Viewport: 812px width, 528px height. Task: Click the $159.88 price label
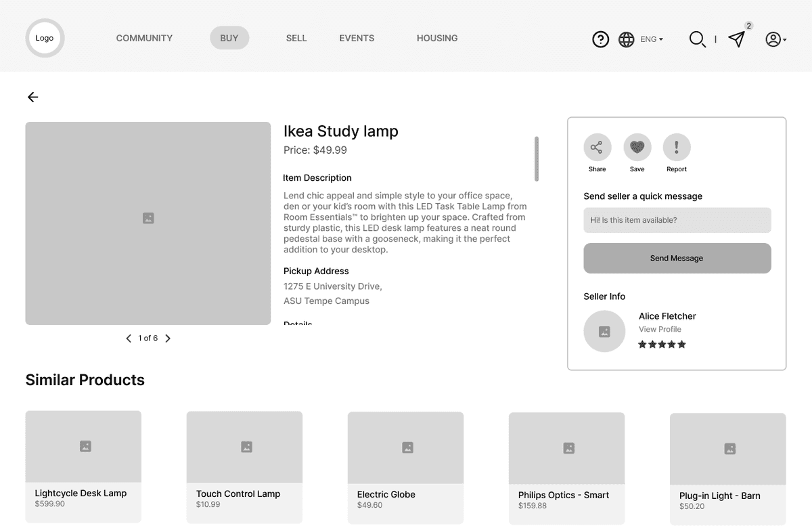point(533,506)
